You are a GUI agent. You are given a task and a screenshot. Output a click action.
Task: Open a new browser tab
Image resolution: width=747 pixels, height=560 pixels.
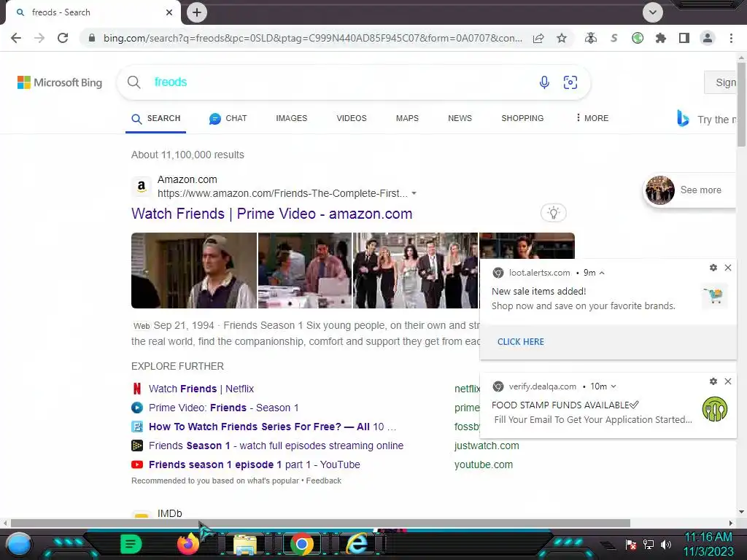[197, 12]
